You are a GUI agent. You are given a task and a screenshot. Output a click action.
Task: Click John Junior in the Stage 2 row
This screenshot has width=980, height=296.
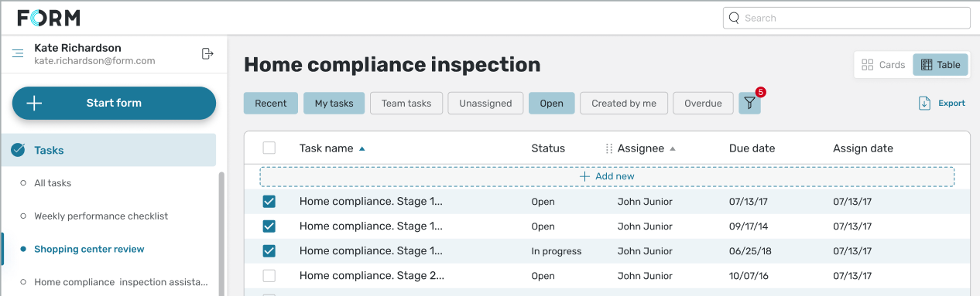(x=645, y=276)
